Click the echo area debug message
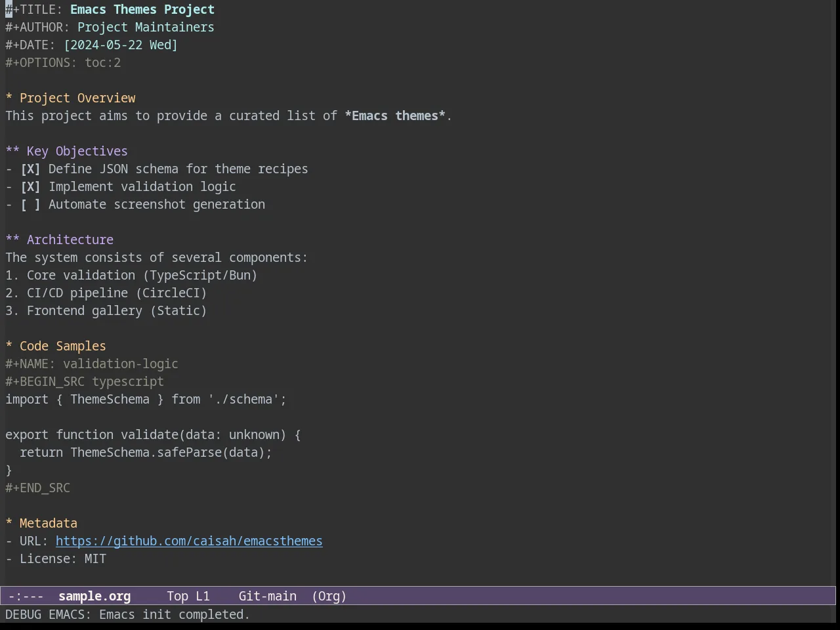This screenshot has height=630, width=840. 128,615
